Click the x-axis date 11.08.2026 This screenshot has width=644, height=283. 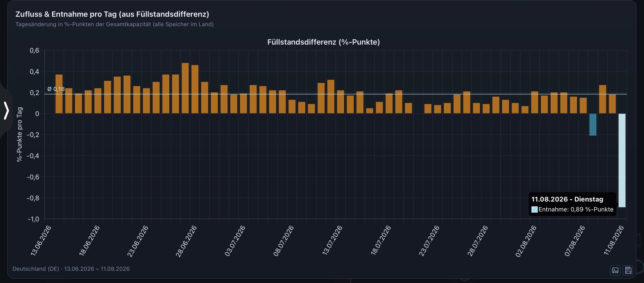point(614,241)
